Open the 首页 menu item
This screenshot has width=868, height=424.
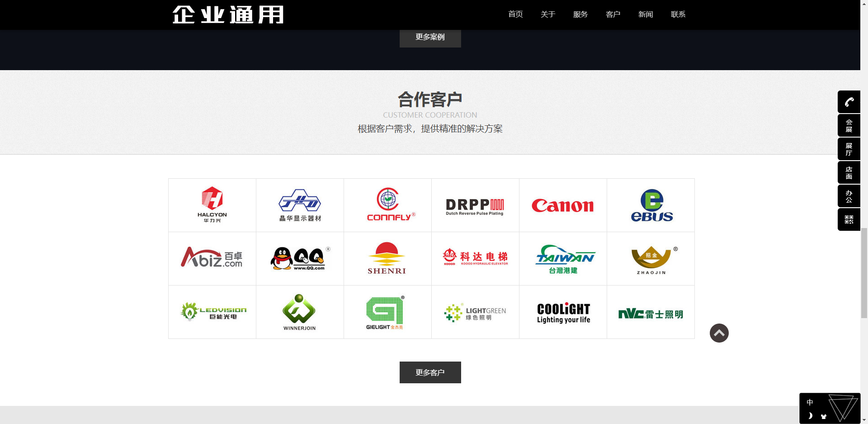515,14
